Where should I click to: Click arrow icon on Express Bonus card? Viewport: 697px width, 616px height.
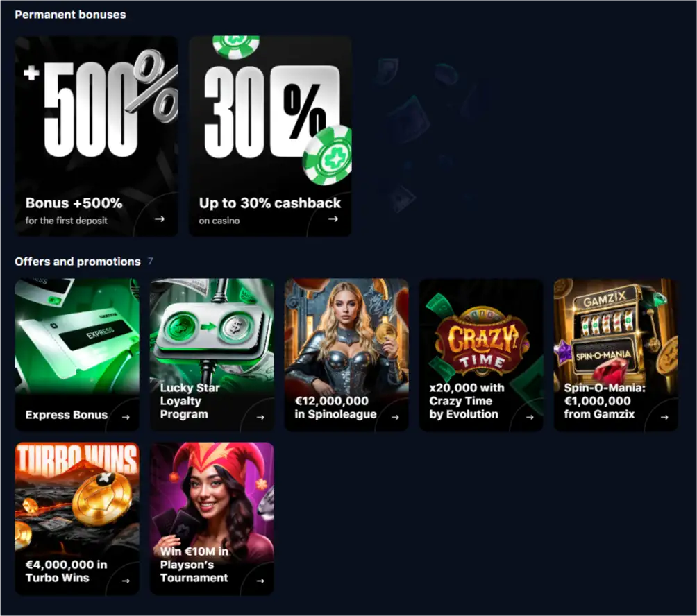pyautogui.click(x=126, y=417)
